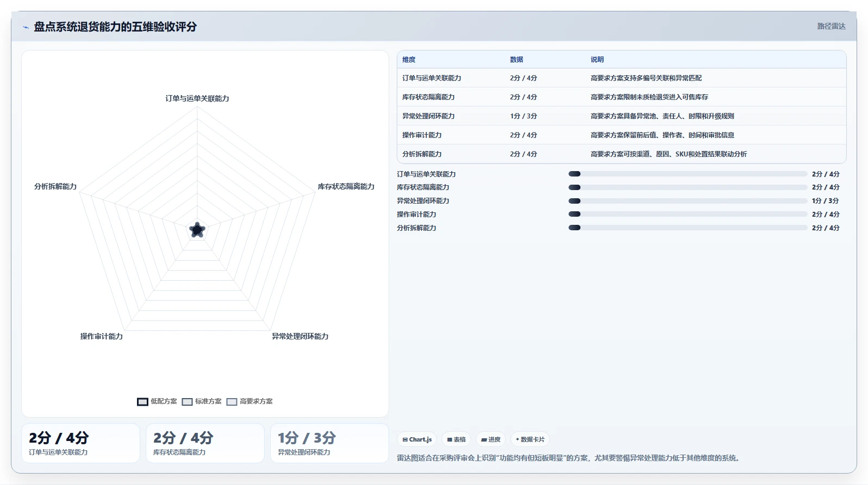Image resolution: width=868 pixels, height=485 pixels.
Task: Click the radar data polygon at center
Action: 197,230
